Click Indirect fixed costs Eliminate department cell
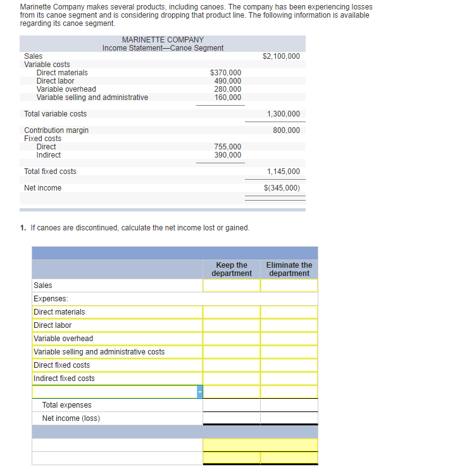This screenshot has width=474, height=476. pyautogui.click(x=289, y=379)
